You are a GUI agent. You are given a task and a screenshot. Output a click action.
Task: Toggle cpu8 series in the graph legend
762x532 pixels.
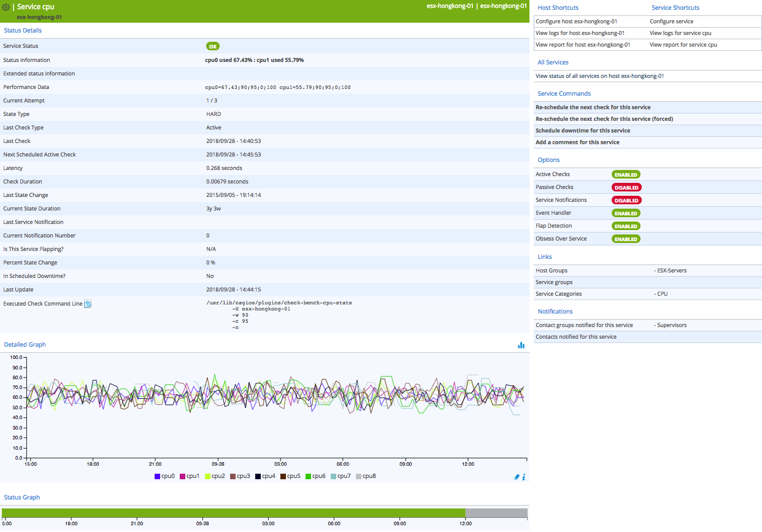366,476
